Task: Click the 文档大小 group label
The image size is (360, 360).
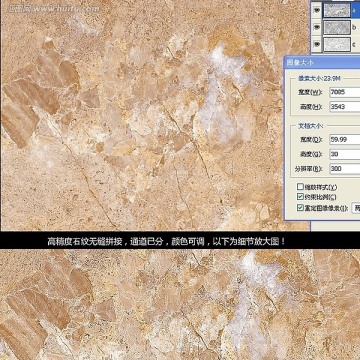Action: pyautogui.click(x=311, y=126)
